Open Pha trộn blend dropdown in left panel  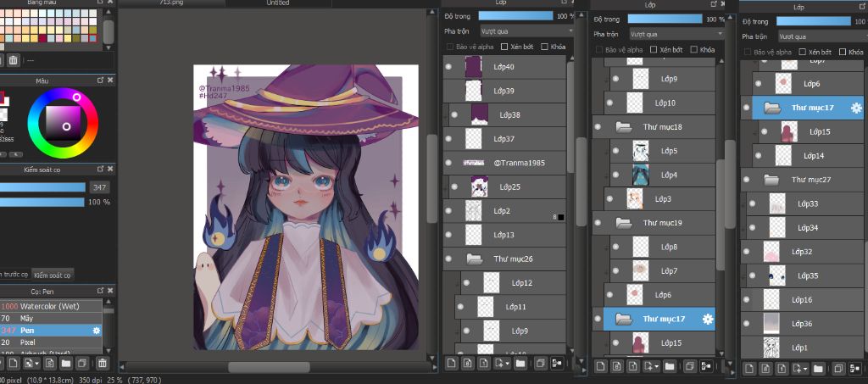pyautogui.click(x=526, y=31)
